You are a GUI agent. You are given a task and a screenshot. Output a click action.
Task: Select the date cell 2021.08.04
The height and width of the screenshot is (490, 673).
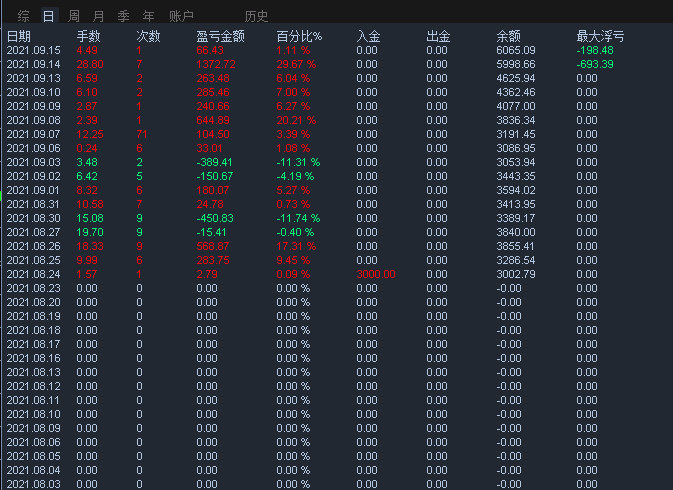pos(33,470)
